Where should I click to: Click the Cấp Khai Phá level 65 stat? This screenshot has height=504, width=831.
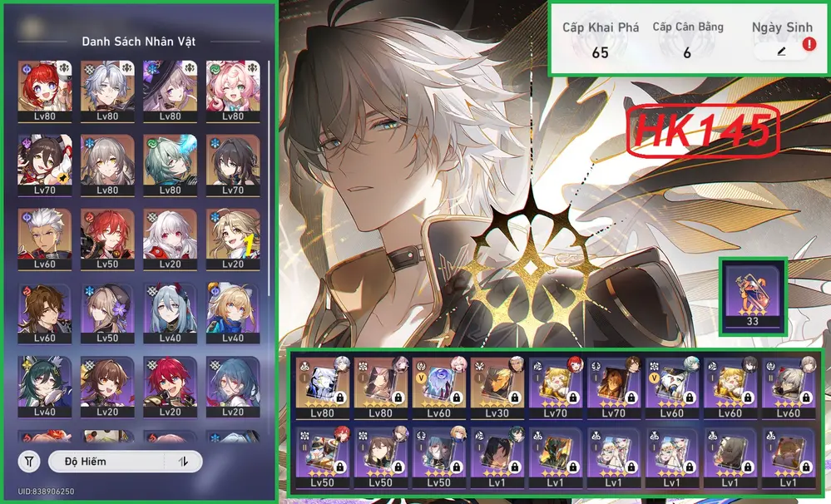coord(601,40)
